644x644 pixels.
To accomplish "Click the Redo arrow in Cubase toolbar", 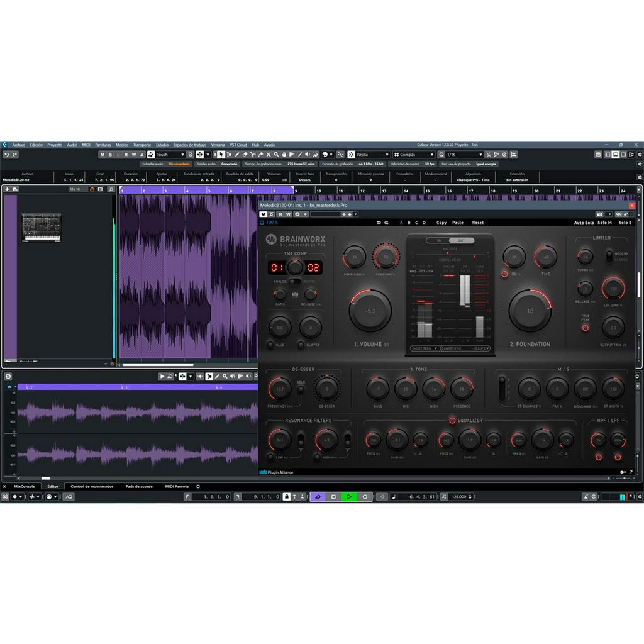I will (x=15, y=155).
